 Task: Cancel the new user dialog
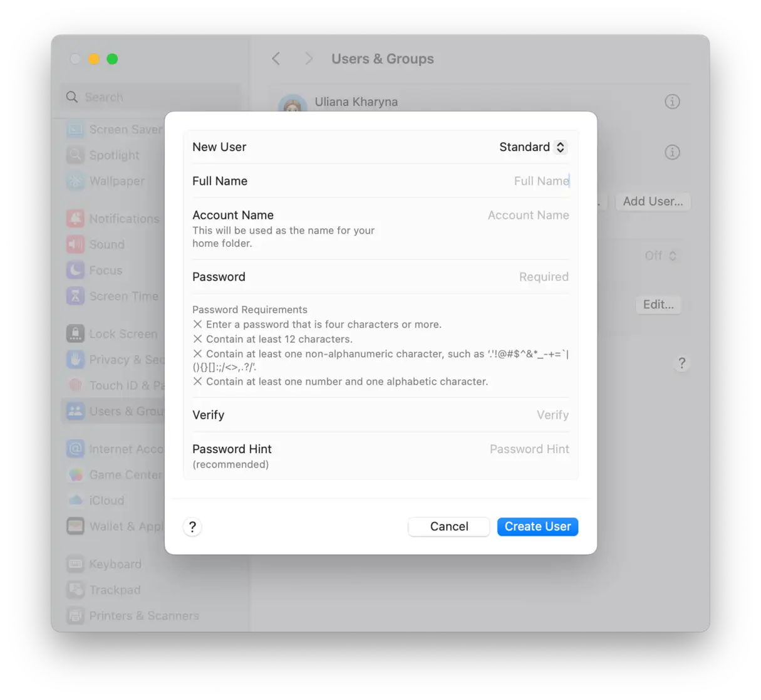click(x=448, y=527)
